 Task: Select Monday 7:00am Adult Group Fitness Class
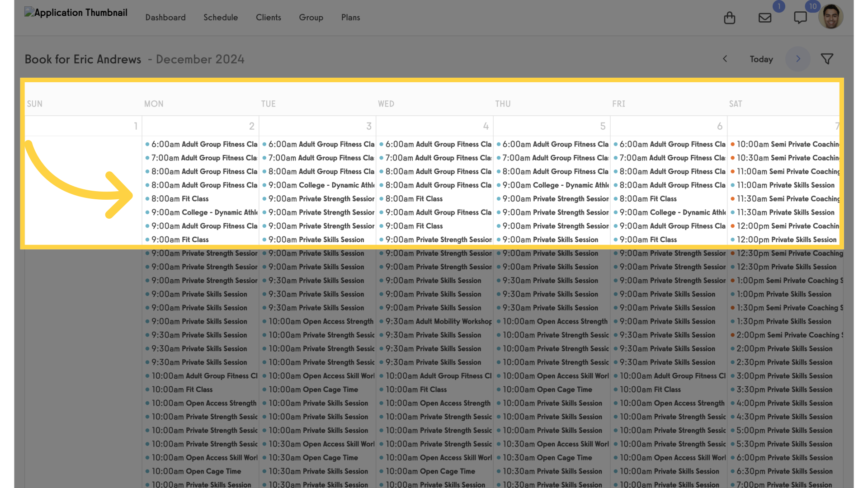tap(201, 158)
